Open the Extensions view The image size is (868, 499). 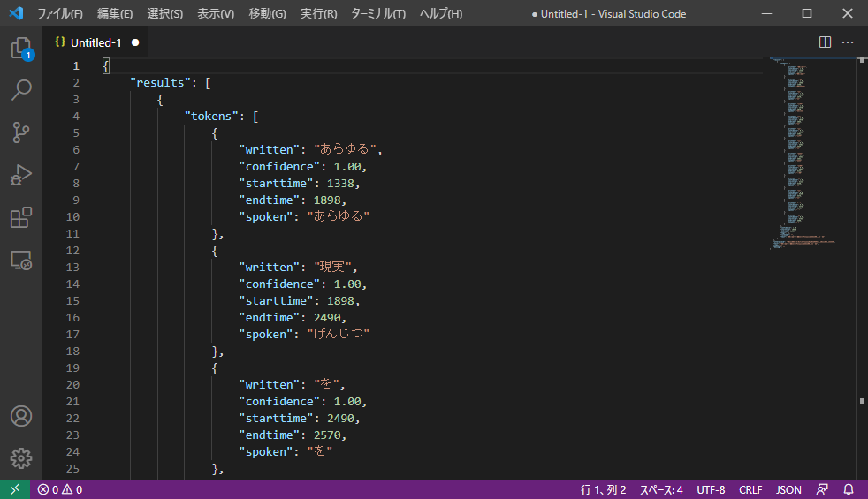(x=21, y=217)
